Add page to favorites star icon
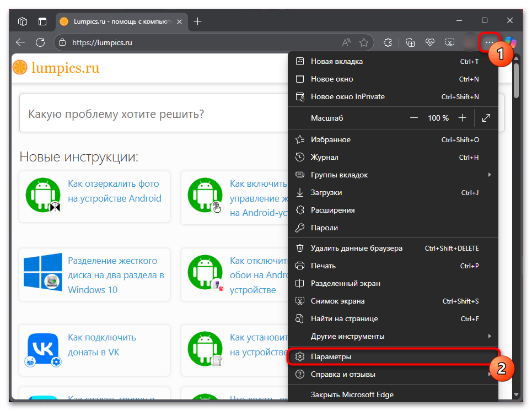532x411 pixels. click(364, 42)
